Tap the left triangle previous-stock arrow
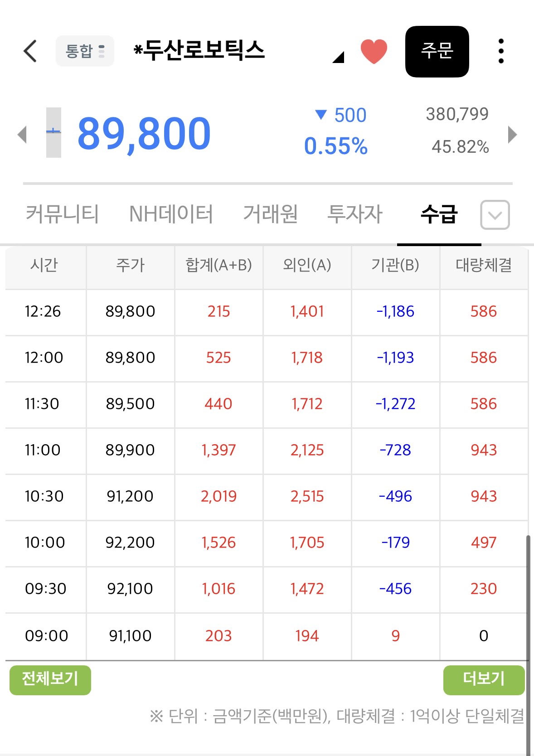 click(22, 135)
